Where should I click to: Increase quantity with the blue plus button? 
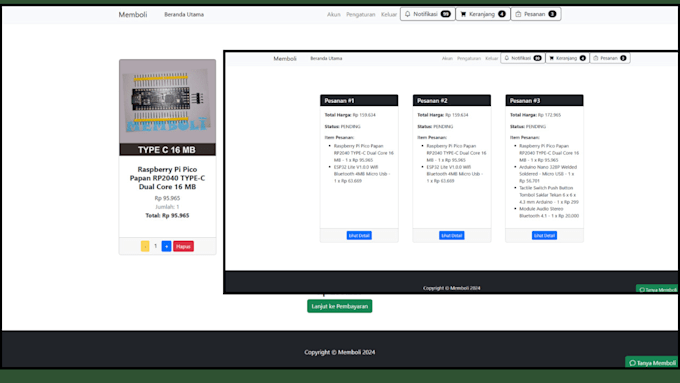point(166,246)
